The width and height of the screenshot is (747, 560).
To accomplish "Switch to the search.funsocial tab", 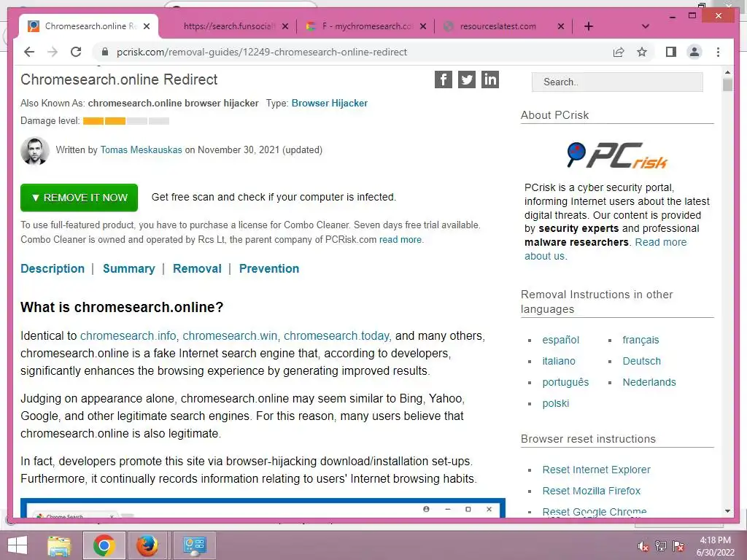I will pyautogui.click(x=228, y=26).
